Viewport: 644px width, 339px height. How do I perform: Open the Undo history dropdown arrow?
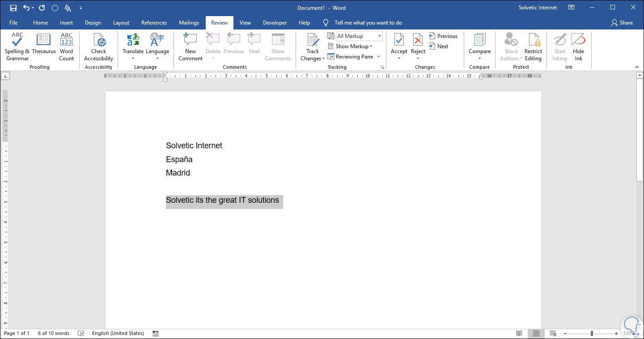[x=33, y=8]
